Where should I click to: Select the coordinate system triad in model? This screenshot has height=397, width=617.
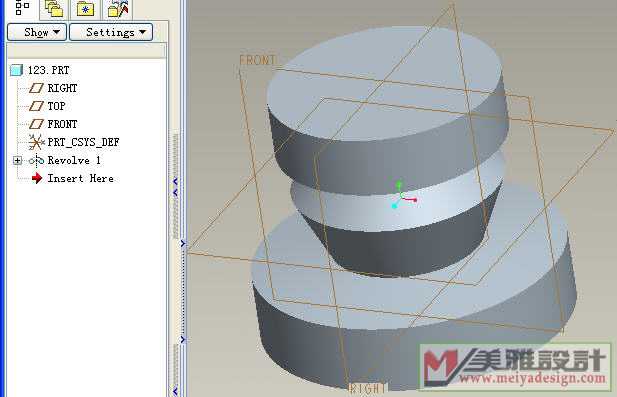[x=402, y=196]
